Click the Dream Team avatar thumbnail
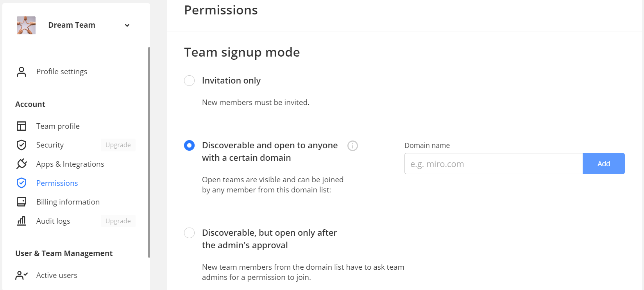 click(26, 25)
